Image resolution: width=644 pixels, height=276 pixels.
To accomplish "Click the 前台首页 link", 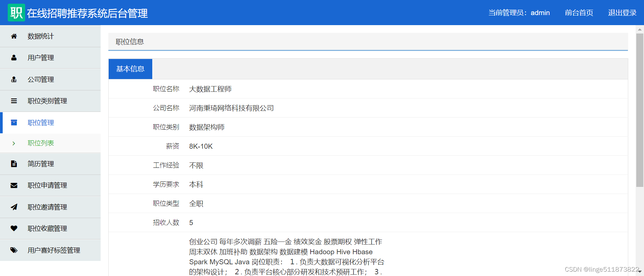I will 579,13.
